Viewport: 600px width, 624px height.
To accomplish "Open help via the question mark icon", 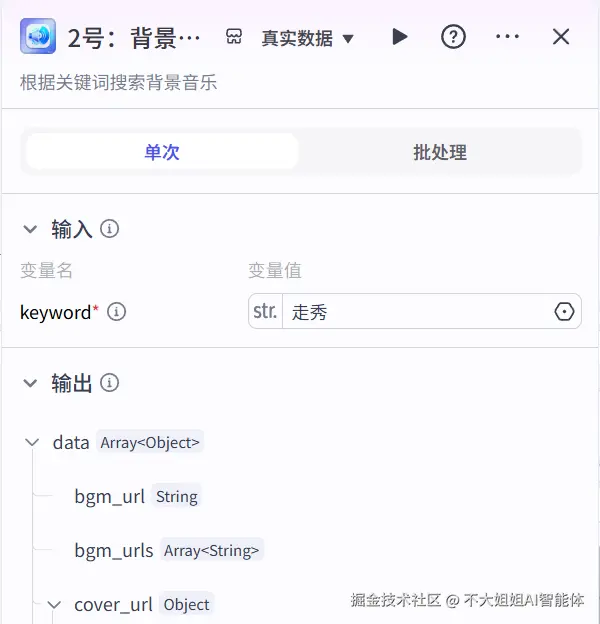I will click(453, 37).
